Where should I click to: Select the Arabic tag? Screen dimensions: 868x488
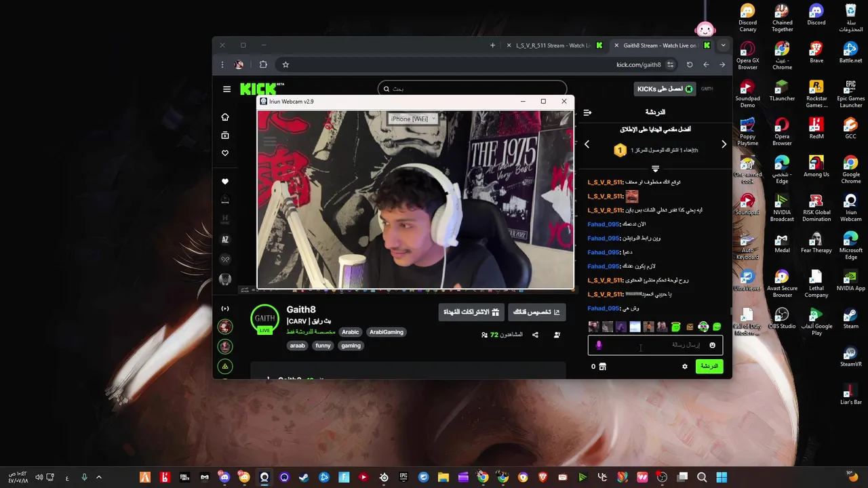click(x=351, y=332)
